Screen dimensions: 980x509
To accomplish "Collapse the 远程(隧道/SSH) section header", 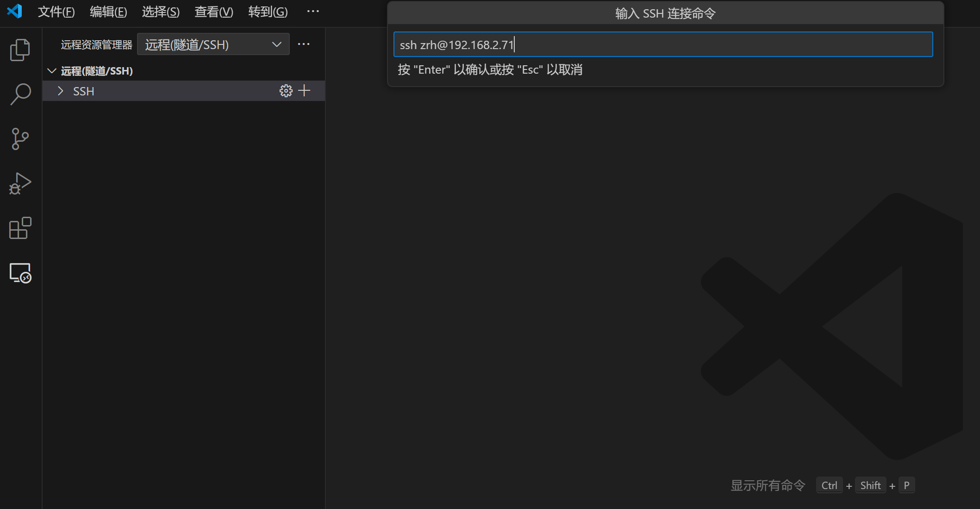I will [x=52, y=71].
